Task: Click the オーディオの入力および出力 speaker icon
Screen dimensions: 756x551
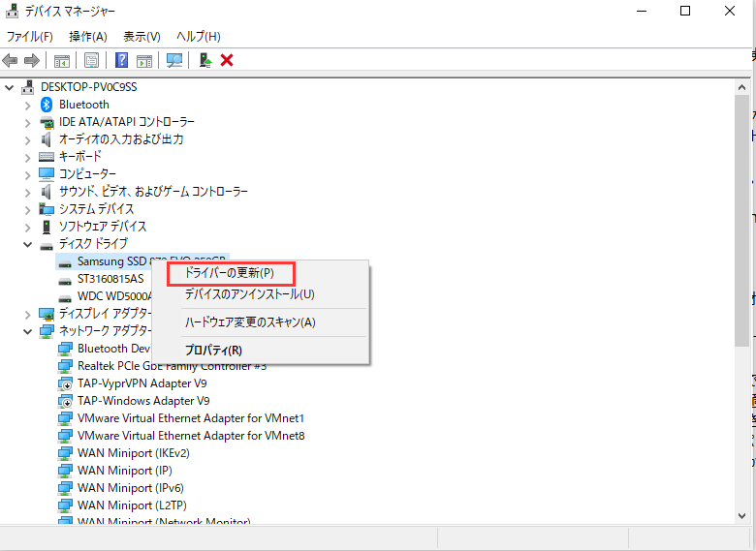Action: click(x=47, y=139)
